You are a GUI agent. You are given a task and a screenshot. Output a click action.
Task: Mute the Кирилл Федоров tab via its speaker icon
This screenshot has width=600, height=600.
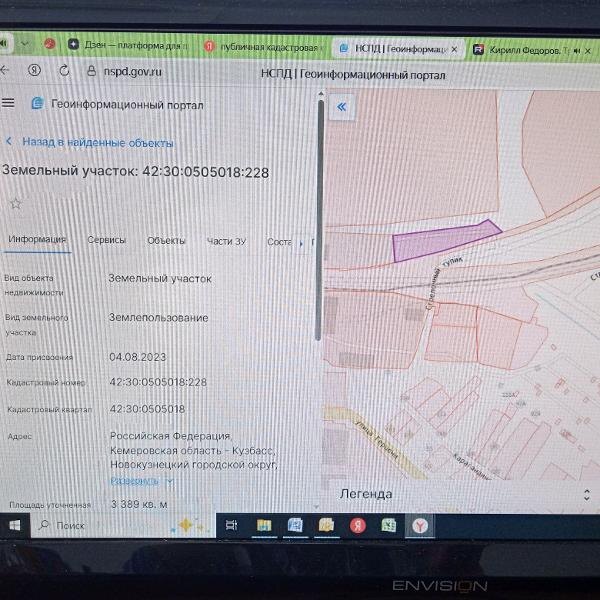577,51
